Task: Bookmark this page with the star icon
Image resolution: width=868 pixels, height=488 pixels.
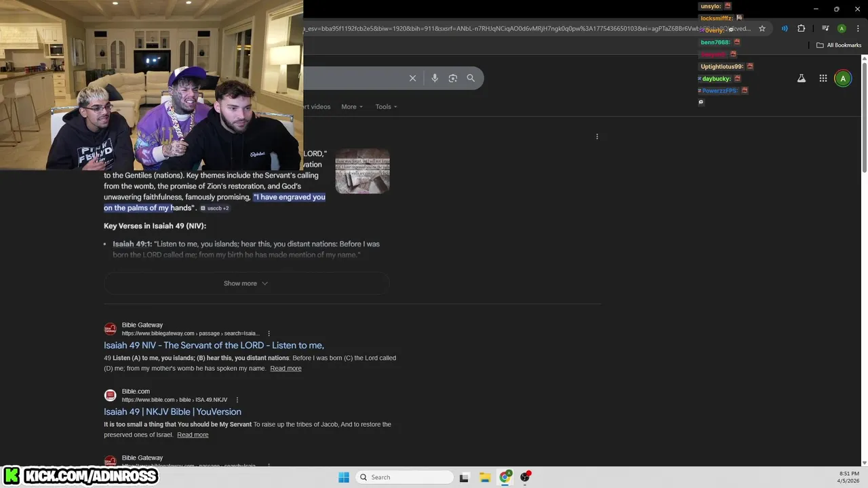Action: 762,28
